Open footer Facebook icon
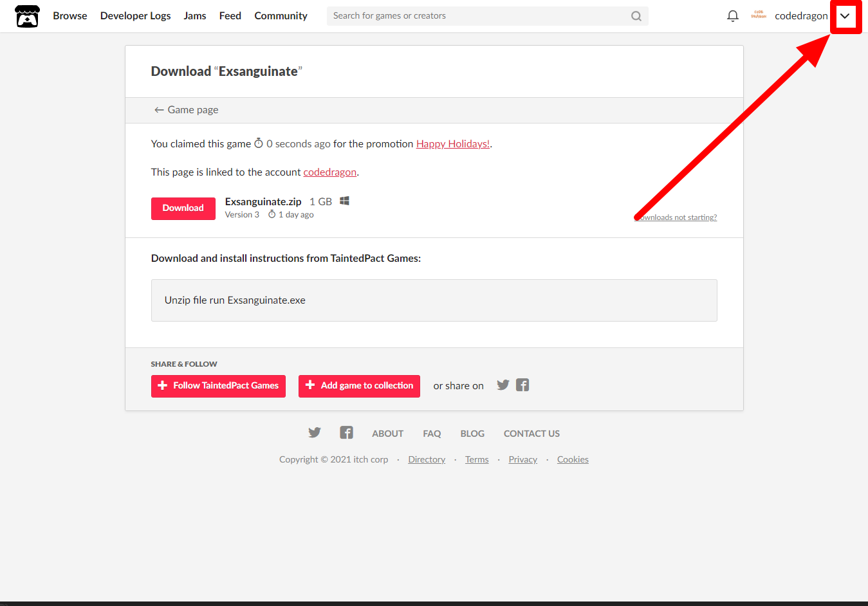 347,432
